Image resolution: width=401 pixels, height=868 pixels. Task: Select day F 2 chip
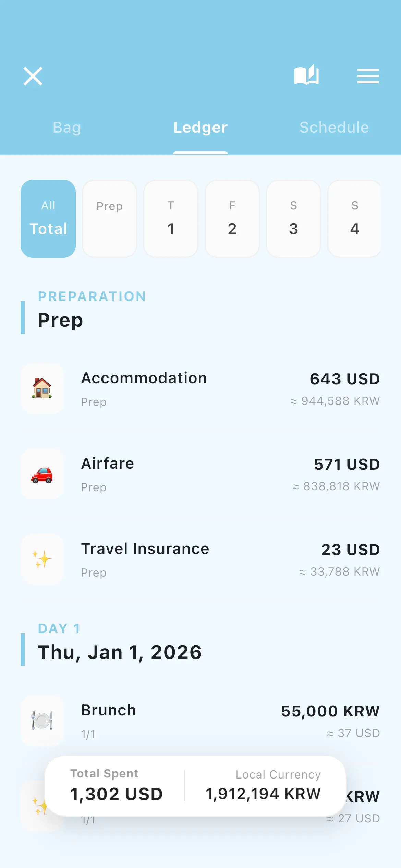click(232, 218)
